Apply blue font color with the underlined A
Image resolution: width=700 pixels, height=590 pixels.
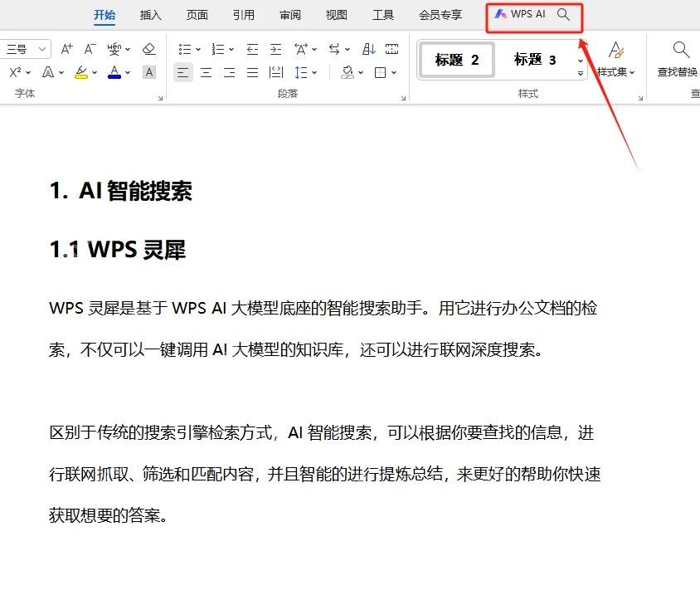click(x=114, y=72)
